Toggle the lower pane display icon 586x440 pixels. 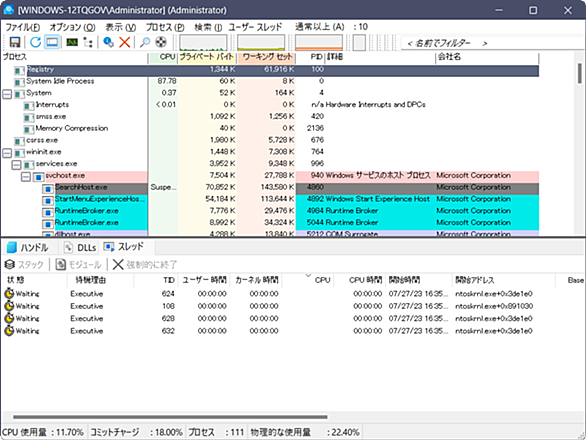coord(52,42)
